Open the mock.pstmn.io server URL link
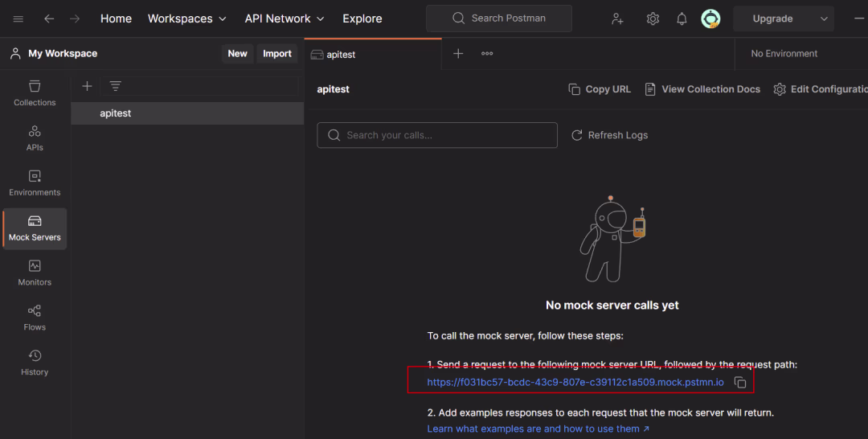Viewport: 868px width, 439px height. tap(575, 382)
